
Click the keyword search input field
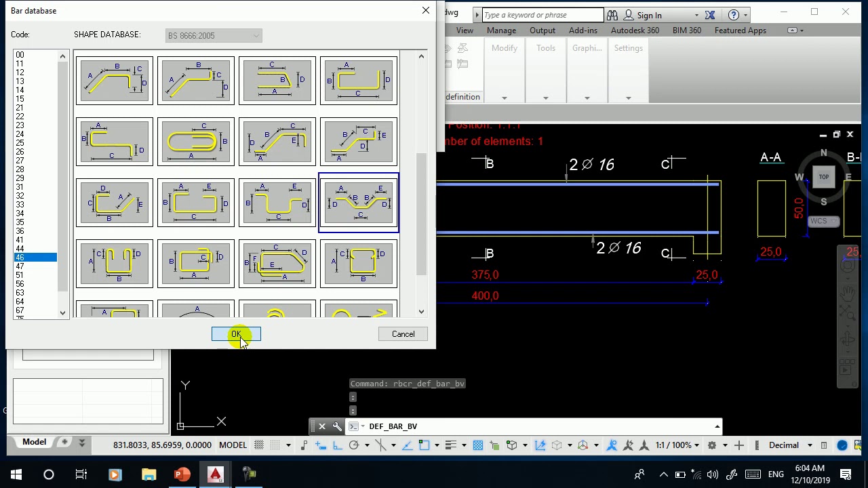(542, 15)
